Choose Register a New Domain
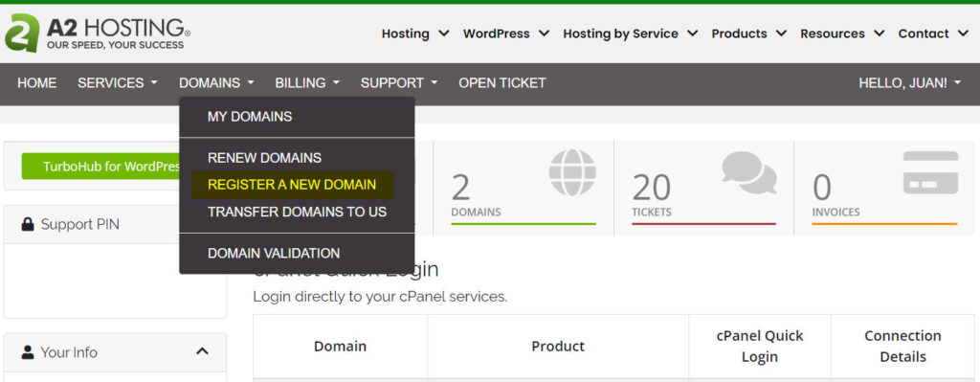980x382 pixels. (293, 185)
